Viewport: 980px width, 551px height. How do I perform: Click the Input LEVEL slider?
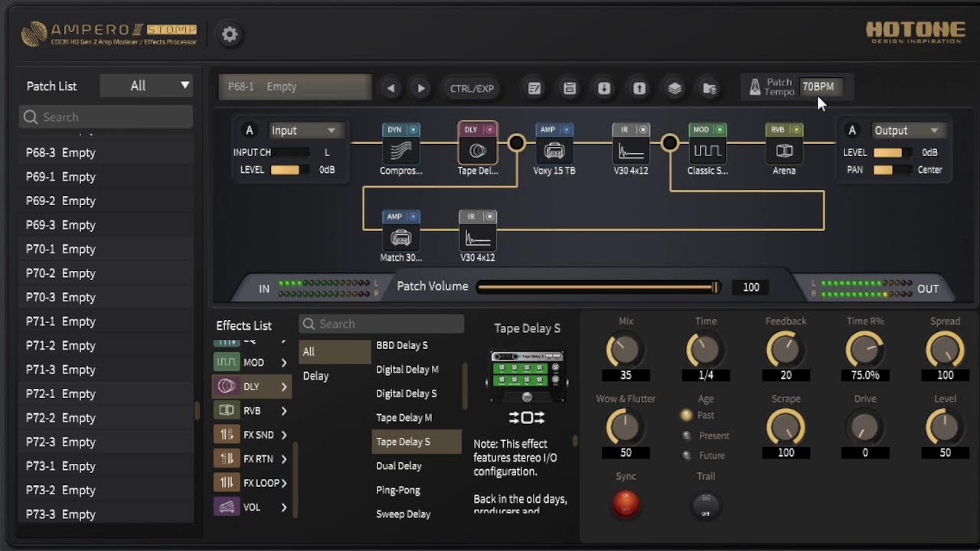pos(289,170)
